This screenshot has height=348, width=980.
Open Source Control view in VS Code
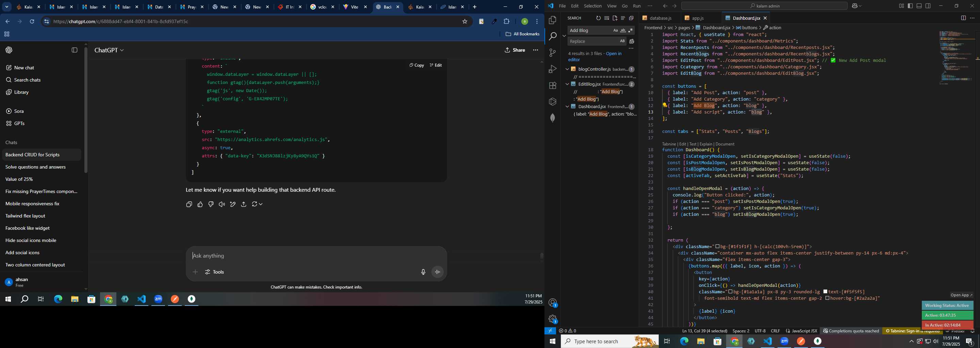coord(552,53)
